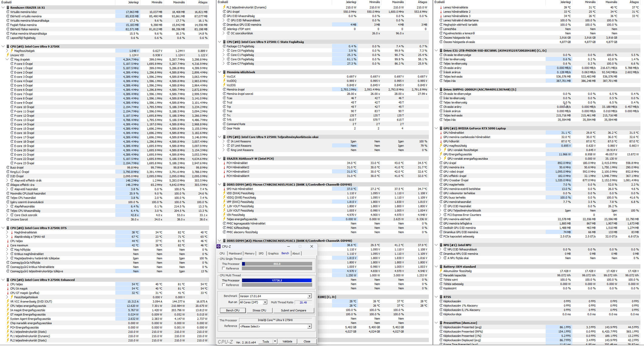644x346 pixels.
Task: Collapse the Mag órajelek tree node
Action: (7, 60)
